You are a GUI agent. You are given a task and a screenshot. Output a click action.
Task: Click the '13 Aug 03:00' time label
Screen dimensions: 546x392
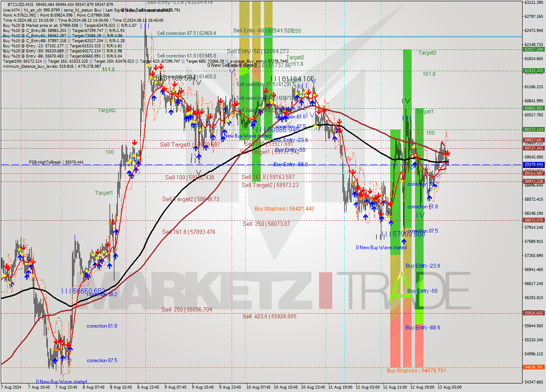pos(449,388)
